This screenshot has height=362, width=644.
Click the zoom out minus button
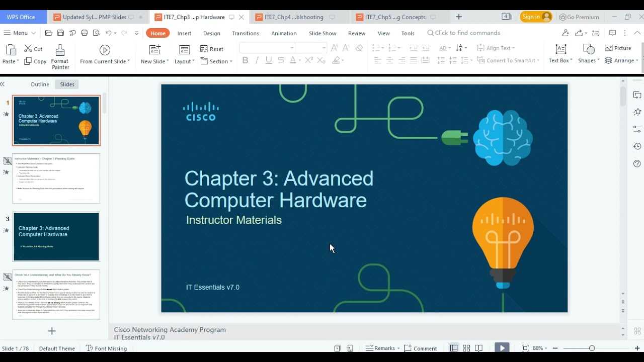tap(555, 348)
